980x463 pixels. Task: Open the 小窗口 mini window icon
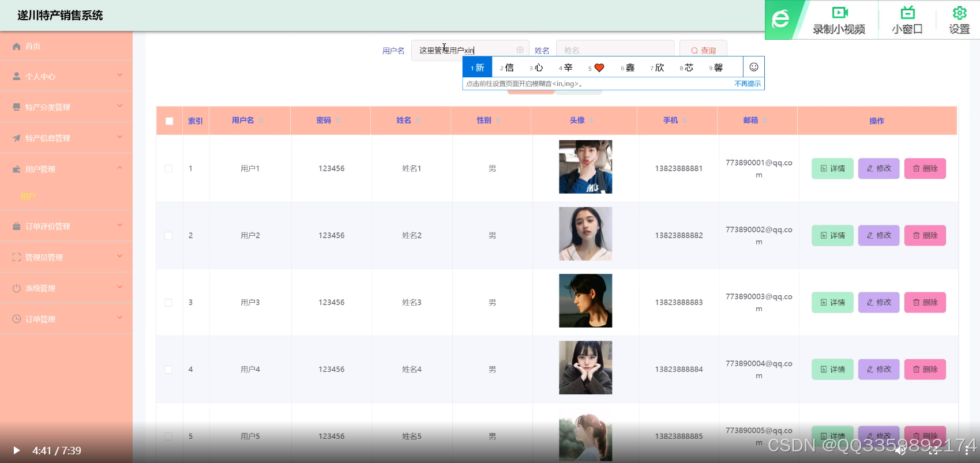pos(907,13)
